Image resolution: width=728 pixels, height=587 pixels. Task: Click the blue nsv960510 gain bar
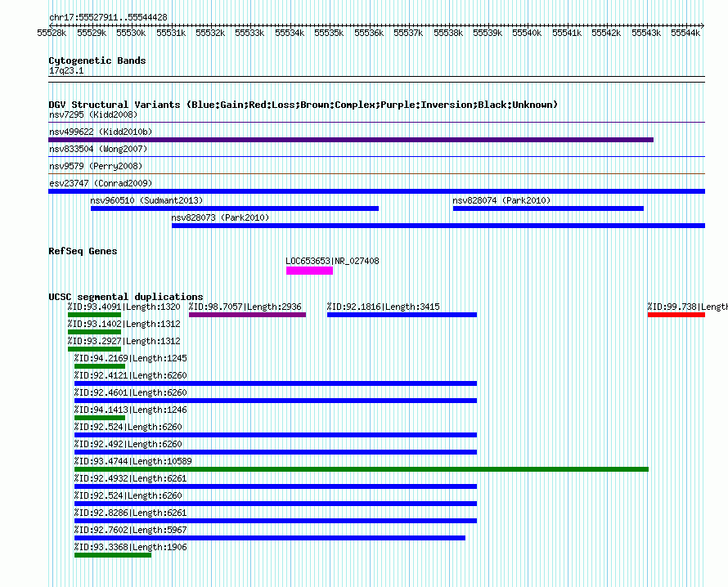tap(235, 208)
